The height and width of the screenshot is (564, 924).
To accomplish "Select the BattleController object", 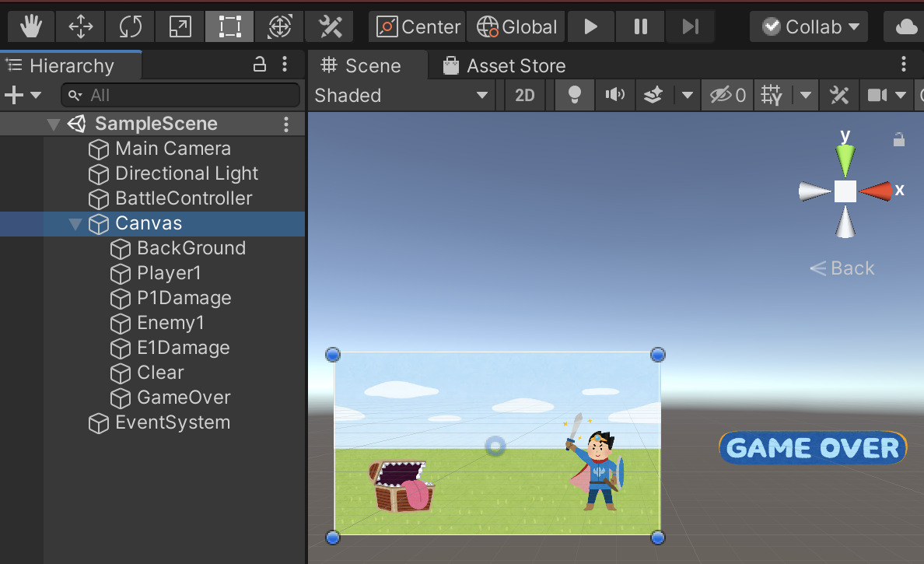I will pos(184,198).
